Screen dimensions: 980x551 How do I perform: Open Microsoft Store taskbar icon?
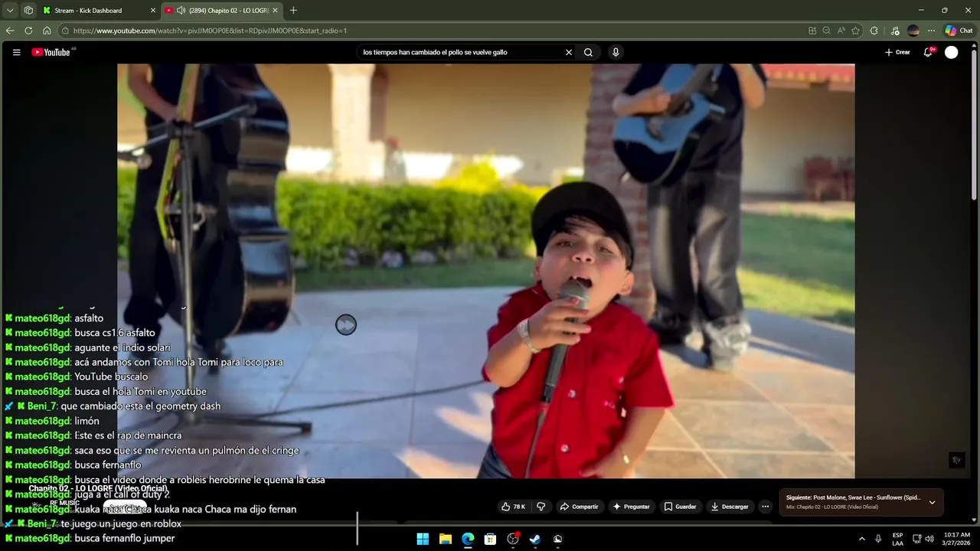click(490, 539)
